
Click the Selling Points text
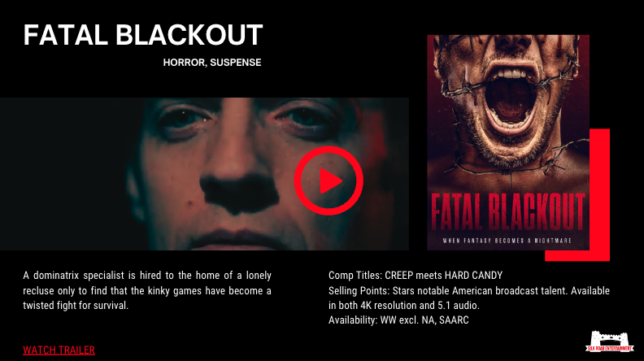pos(469,298)
